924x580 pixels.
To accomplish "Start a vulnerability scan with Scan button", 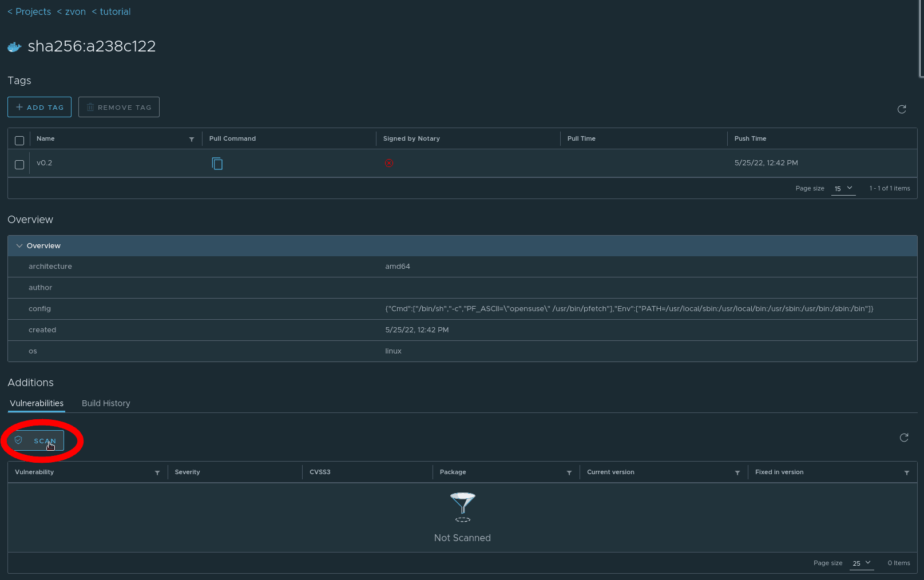I will (x=38, y=440).
